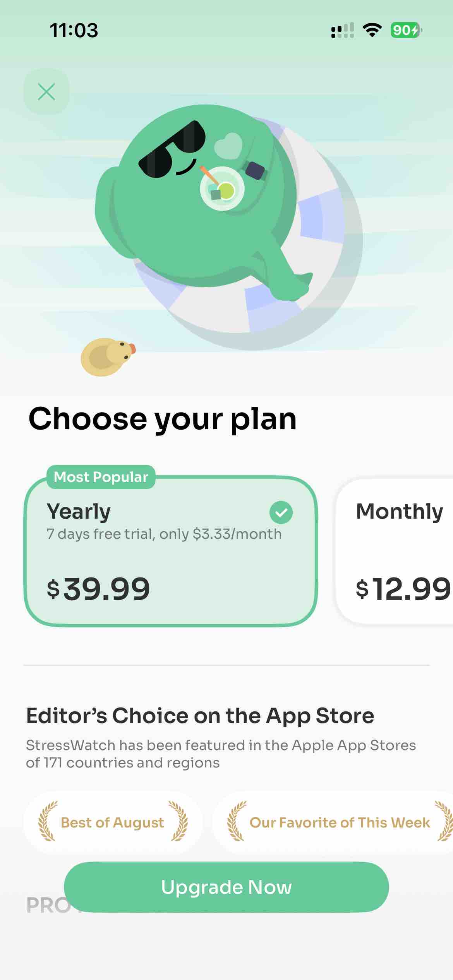The width and height of the screenshot is (453, 980).
Task: Tap Our Favorite of This Week badge
Action: tap(333, 822)
